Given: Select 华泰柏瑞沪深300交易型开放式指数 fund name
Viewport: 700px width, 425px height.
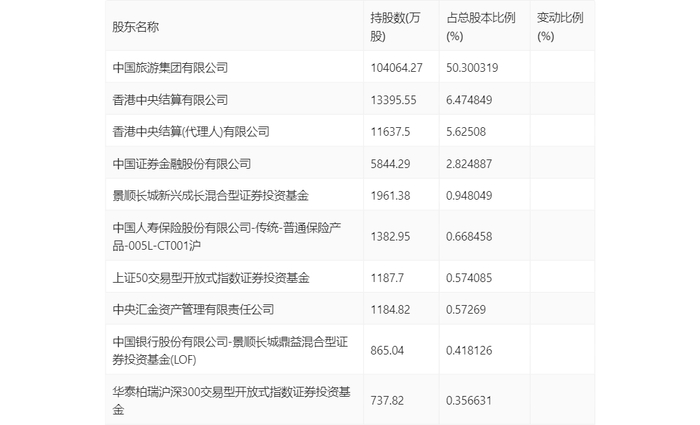Looking at the screenshot, I should pyautogui.click(x=231, y=401).
